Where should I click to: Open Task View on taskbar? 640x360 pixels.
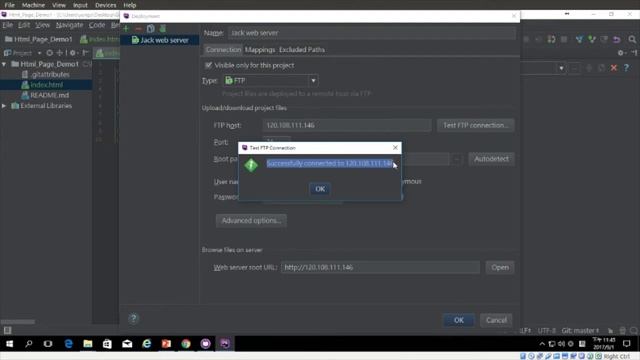48,344
